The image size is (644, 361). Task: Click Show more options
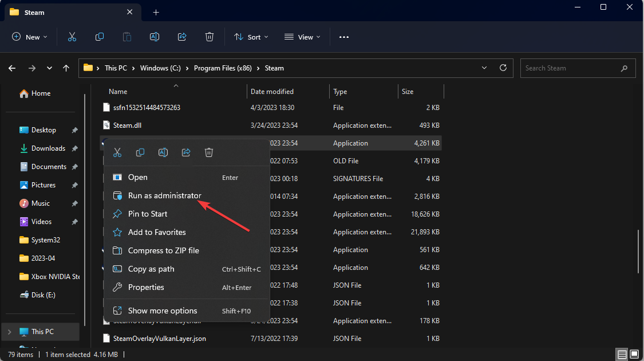(187, 311)
